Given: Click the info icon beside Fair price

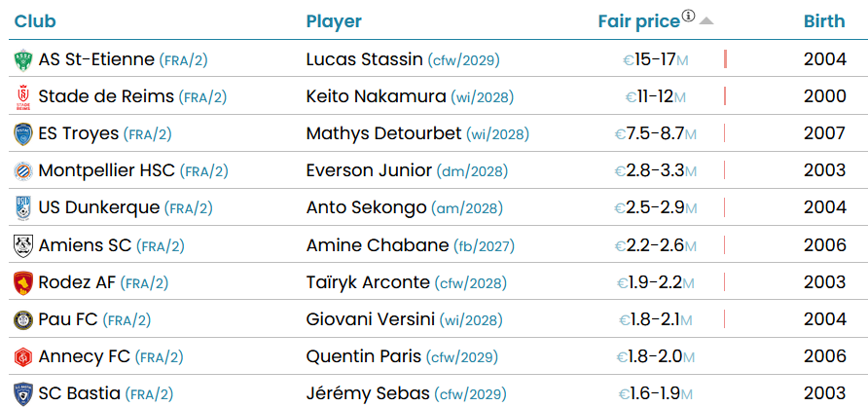Looking at the screenshot, I should [x=689, y=16].
